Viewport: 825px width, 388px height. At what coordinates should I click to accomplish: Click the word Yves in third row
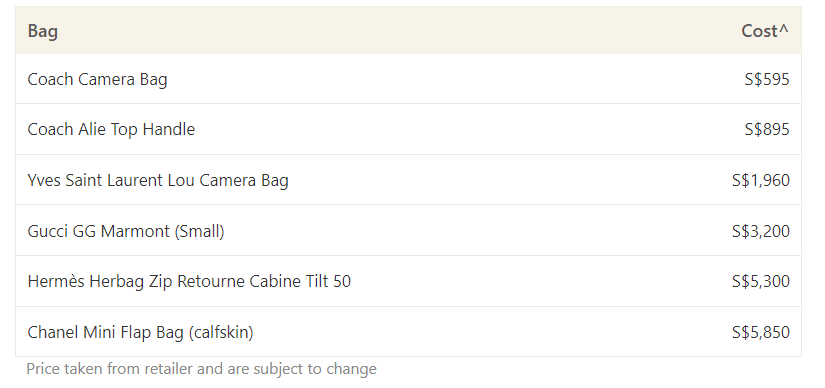point(44,180)
